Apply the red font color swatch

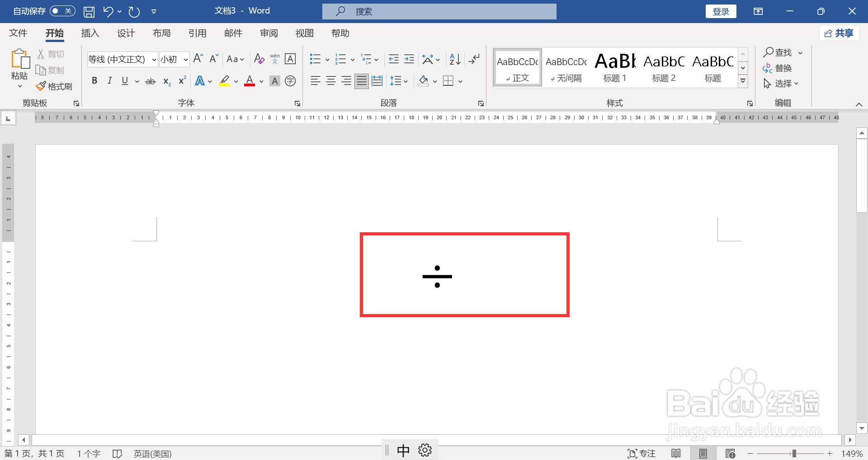tap(250, 81)
